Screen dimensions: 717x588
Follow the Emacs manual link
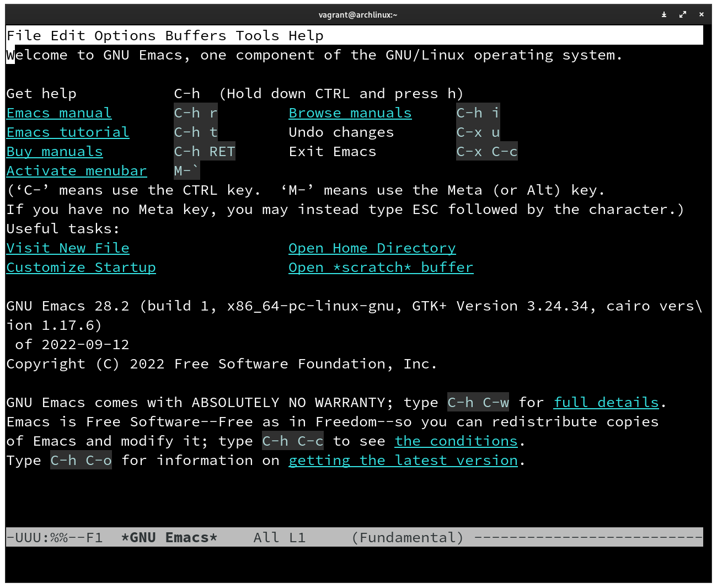click(x=59, y=113)
